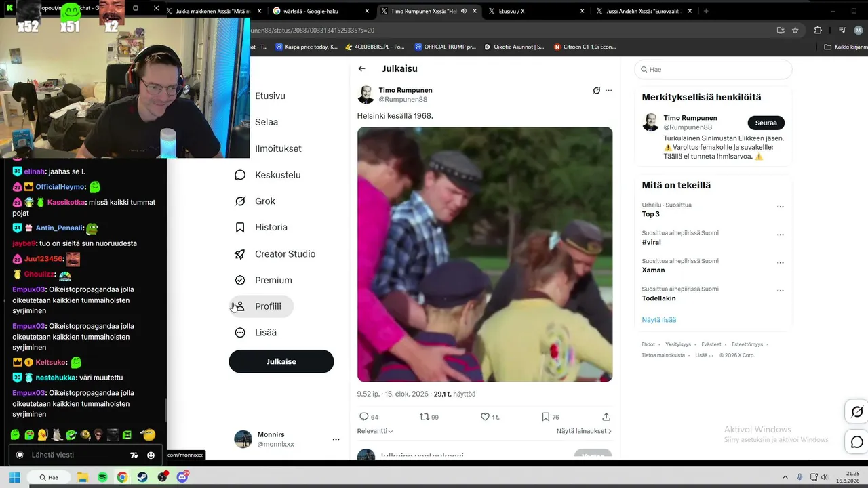Expand the footer Lisää menu

pos(704,355)
